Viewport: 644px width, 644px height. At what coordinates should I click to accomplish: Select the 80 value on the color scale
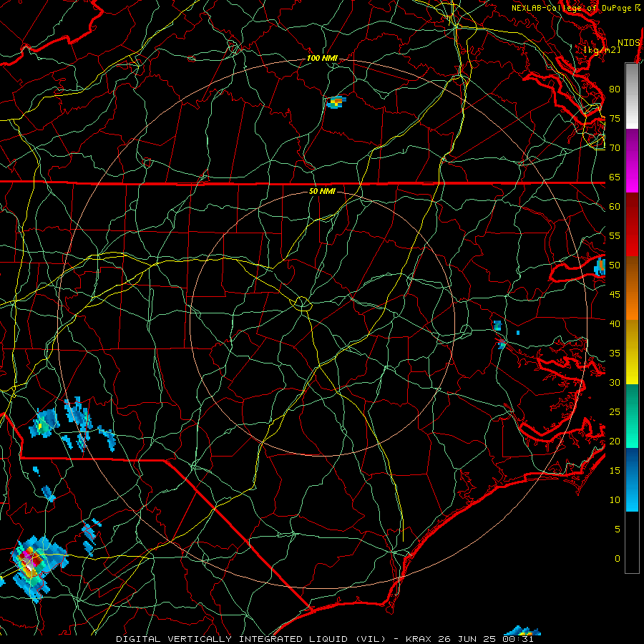615,89
